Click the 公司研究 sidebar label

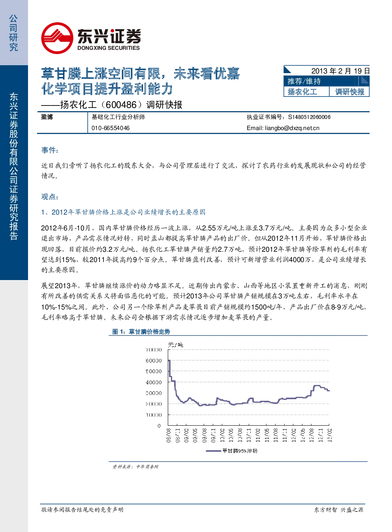coord(13,33)
